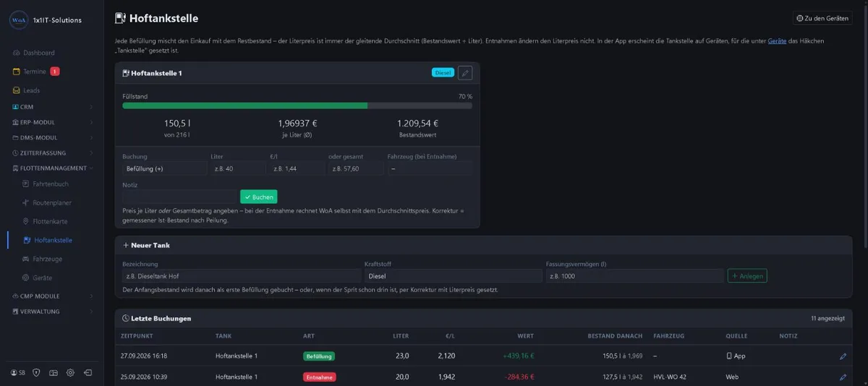868x386 pixels.
Task: Click the Anlegen button for new tank
Action: click(x=747, y=276)
